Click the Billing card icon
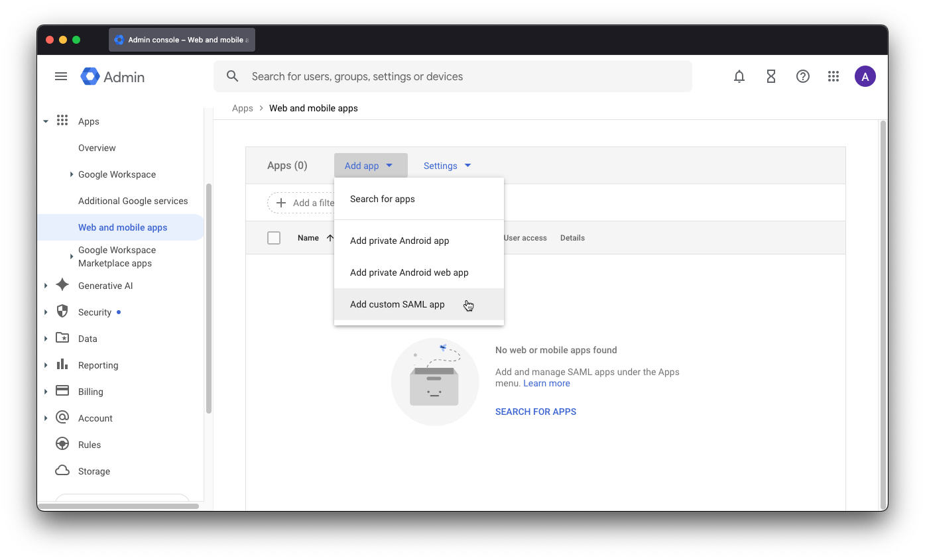The width and height of the screenshot is (925, 560). coord(62,391)
